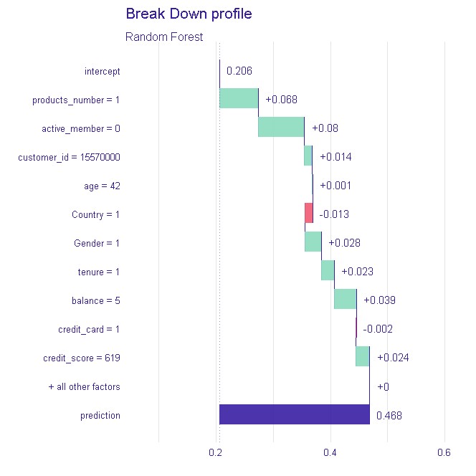
Task: Click the red Country contribution bar
Action: 308,214
